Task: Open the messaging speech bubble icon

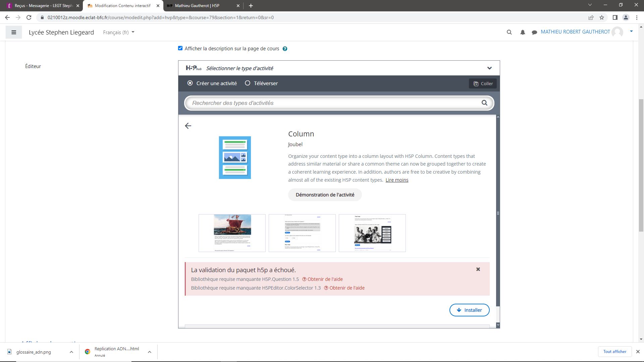Action: click(534, 32)
